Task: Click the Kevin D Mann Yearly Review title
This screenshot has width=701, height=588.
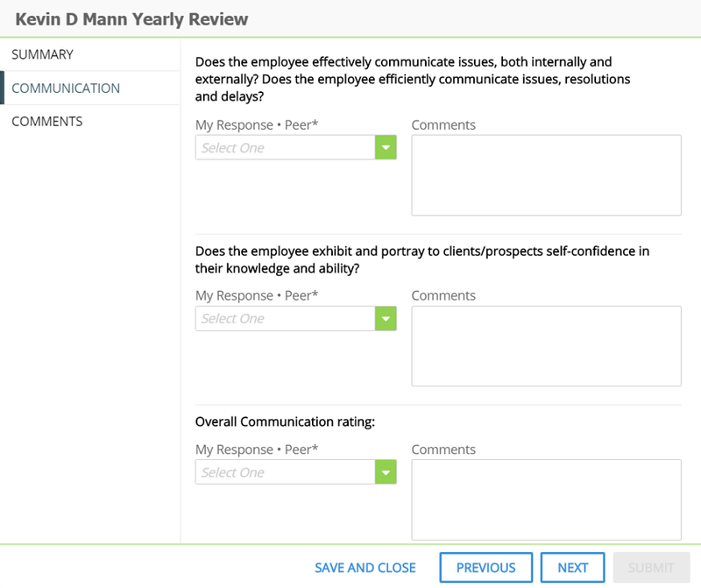Action: pyautogui.click(x=131, y=19)
